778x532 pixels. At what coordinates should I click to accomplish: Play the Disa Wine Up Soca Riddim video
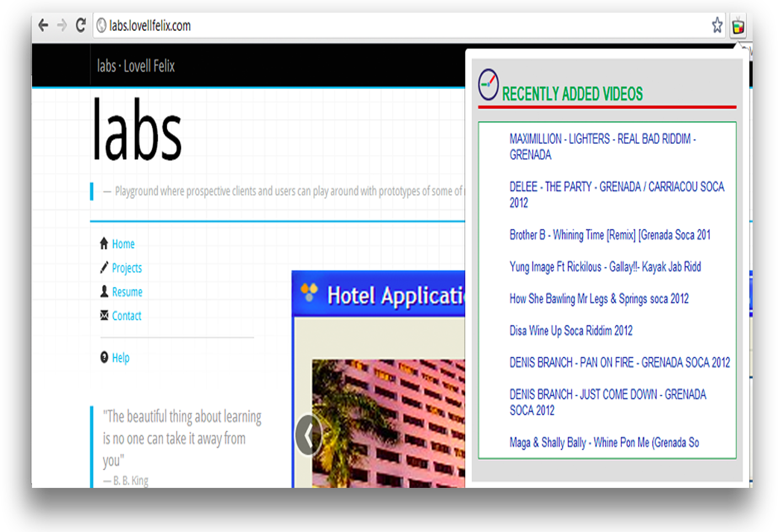pos(571,330)
